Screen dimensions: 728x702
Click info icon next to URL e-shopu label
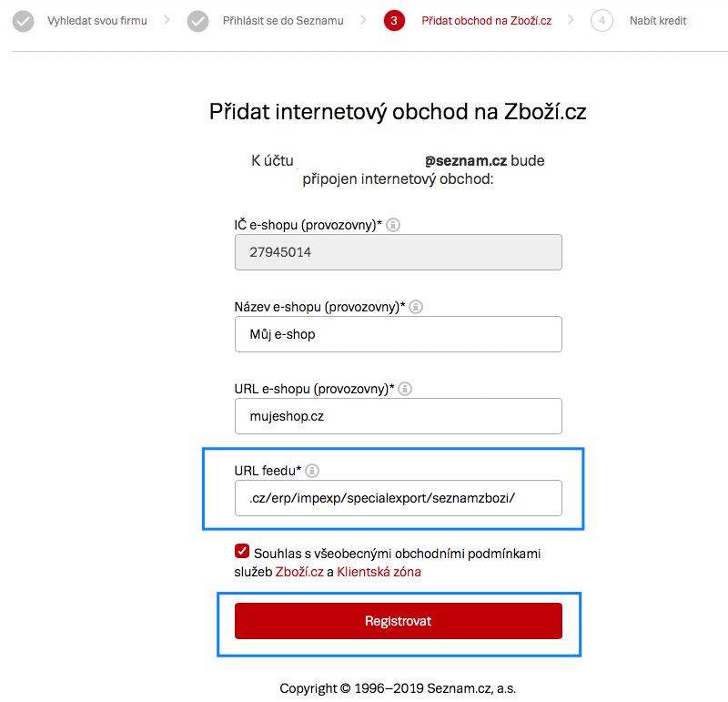pos(406,389)
